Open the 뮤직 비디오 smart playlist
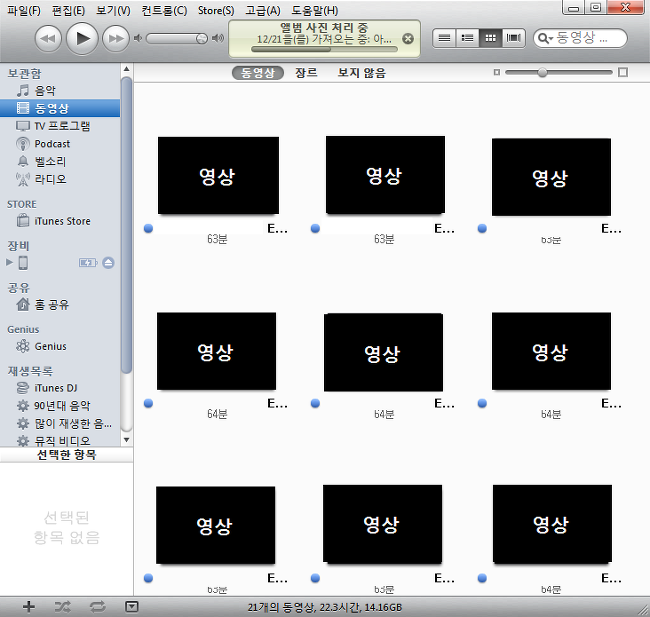Image resolution: width=650 pixels, height=617 pixels. [60, 440]
